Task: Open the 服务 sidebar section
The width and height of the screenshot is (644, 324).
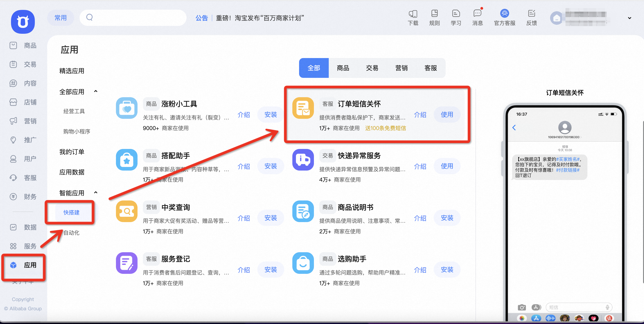Action: click(23, 246)
